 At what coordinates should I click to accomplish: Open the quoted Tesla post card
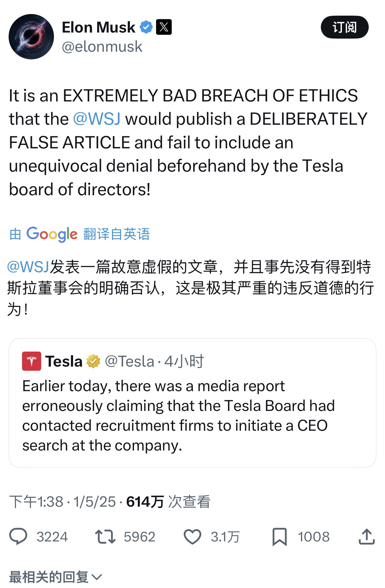point(192,415)
